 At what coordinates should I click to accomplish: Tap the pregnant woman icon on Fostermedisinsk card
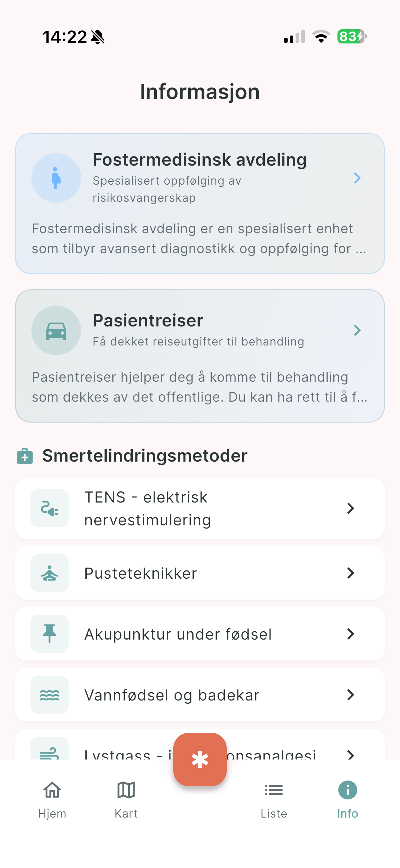(56, 178)
